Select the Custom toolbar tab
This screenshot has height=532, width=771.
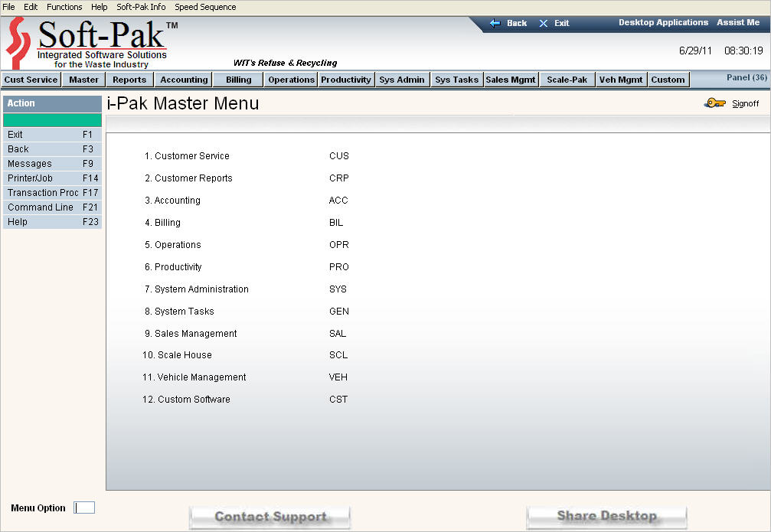click(668, 80)
